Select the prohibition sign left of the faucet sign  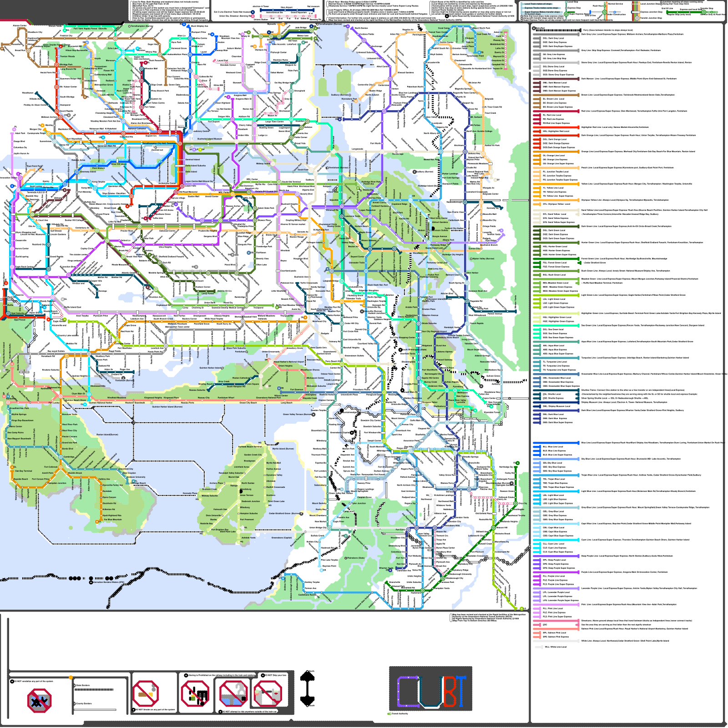click(x=195, y=694)
